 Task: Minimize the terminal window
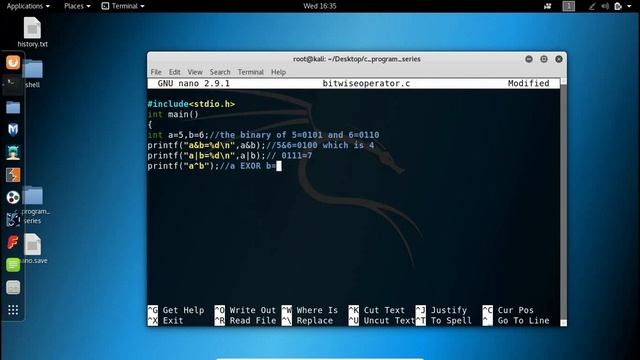529,59
